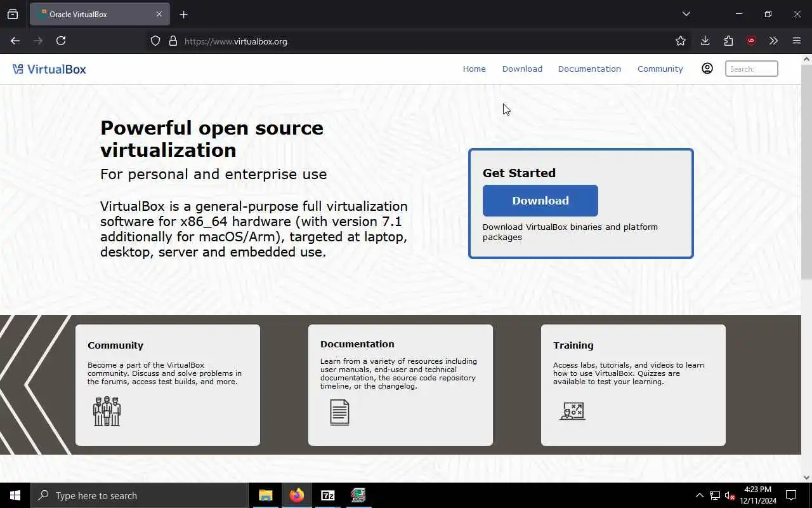
Task: Open Documentation in top navigation
Action: (589, 69)
